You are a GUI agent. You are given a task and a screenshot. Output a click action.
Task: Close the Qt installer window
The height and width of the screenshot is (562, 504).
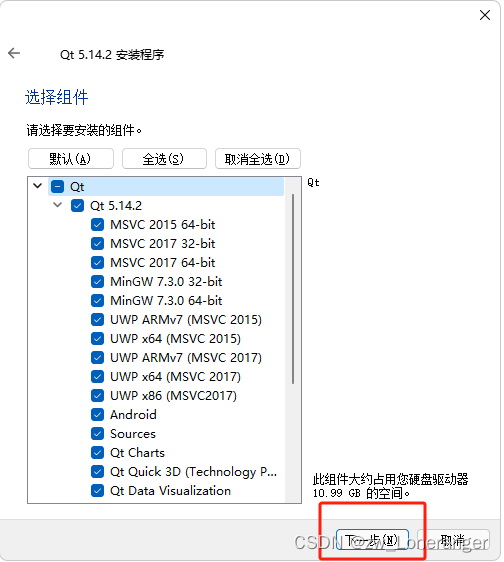[x=485, y=15]
